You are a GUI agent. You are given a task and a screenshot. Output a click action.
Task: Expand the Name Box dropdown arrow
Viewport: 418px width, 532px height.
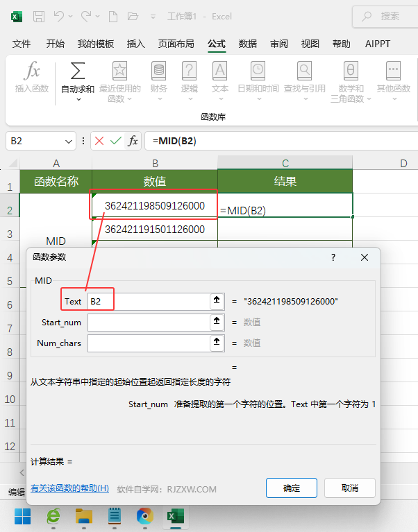pos(69,141)
